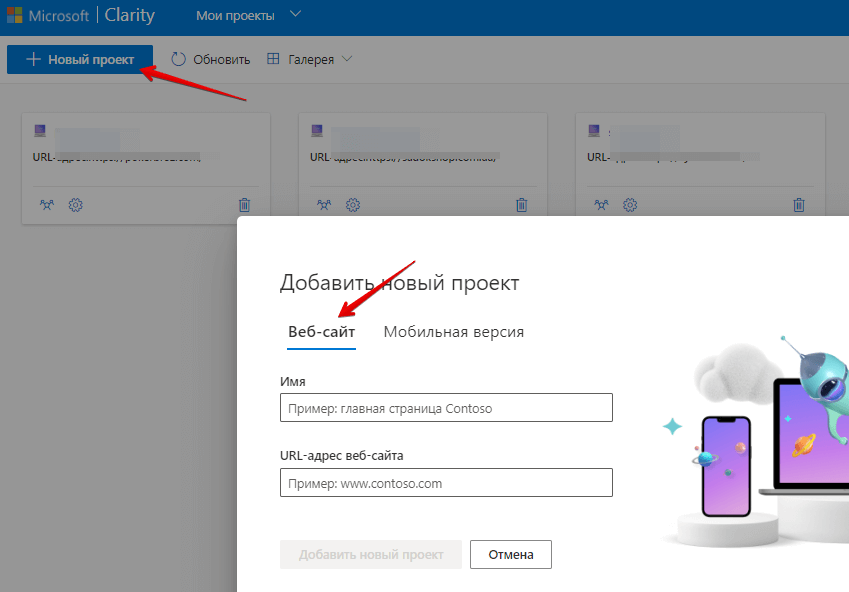Switch to Мобильная версия tab
Screen dimensions: 849x592
tap(454, 332)
